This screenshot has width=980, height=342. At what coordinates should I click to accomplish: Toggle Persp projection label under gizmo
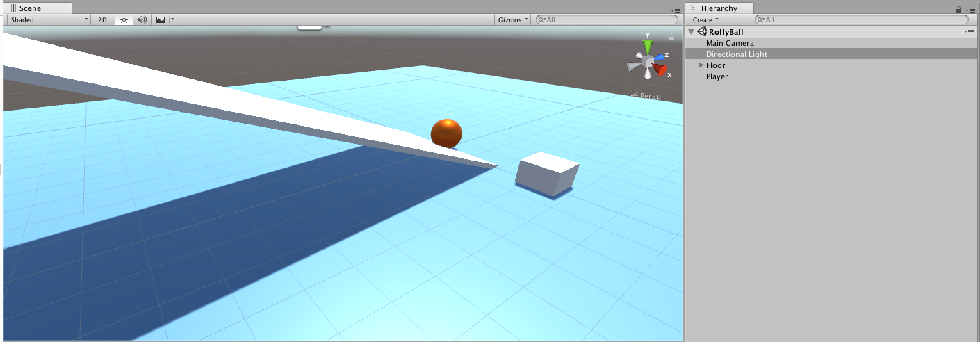[648, 96]
